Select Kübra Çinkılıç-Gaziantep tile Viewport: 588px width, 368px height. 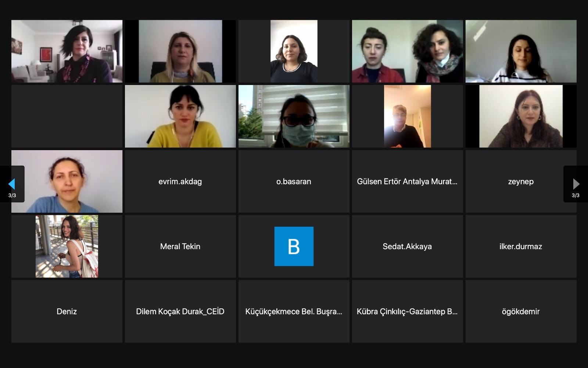[407, 311]
